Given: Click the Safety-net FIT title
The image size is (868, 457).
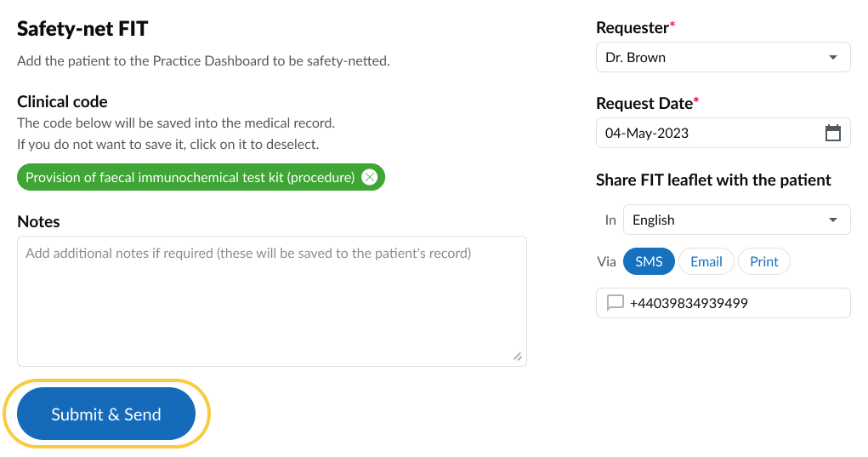Looking at the screenshot, I should tap(82, 29).
